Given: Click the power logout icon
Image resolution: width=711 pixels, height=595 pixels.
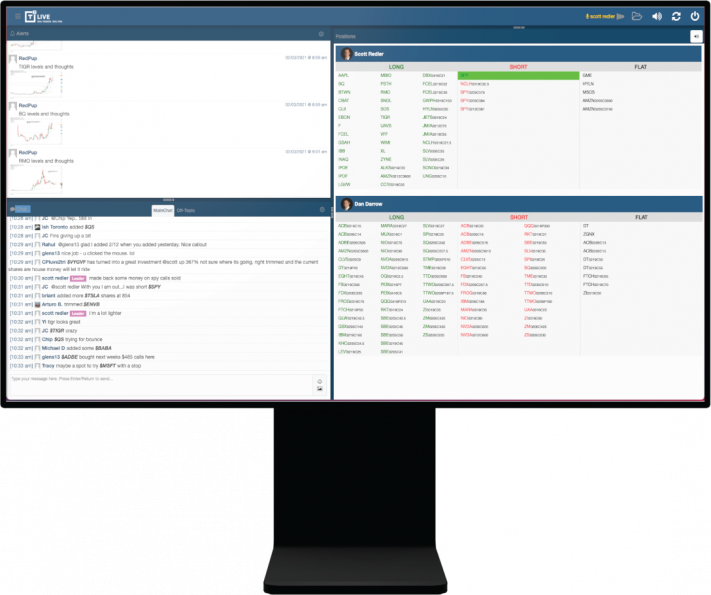Looking at the screenshot, I should click(695, 16).
